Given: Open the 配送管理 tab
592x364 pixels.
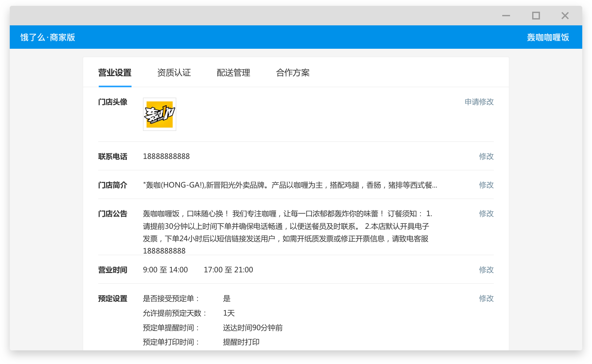Looking at the screenshot, I should [234, 73].
